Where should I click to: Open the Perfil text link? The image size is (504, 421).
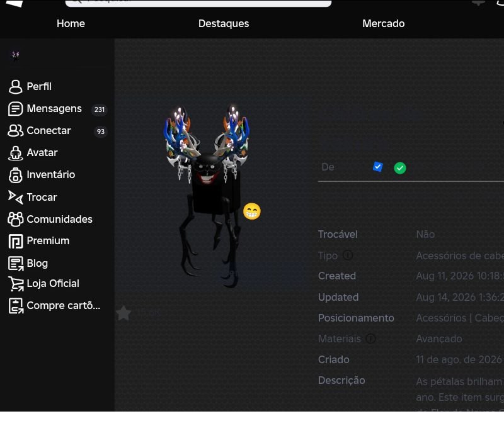[39, 87]
